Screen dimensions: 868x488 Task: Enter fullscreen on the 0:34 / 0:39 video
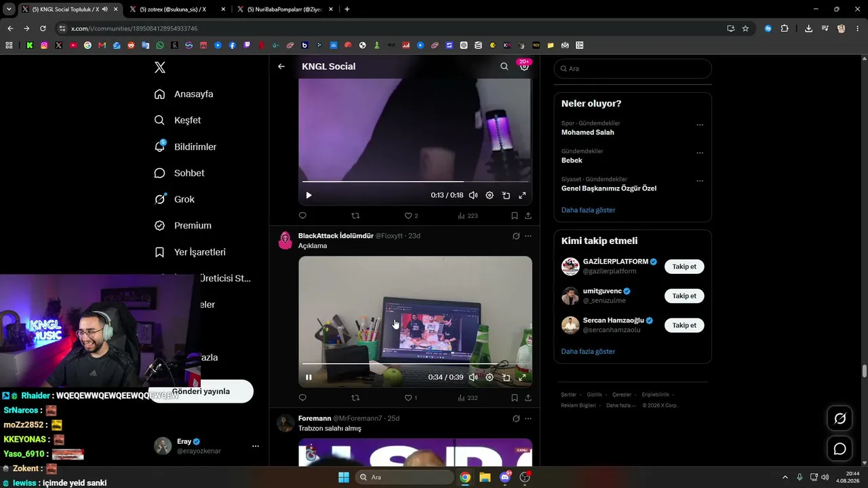[522, 378]
